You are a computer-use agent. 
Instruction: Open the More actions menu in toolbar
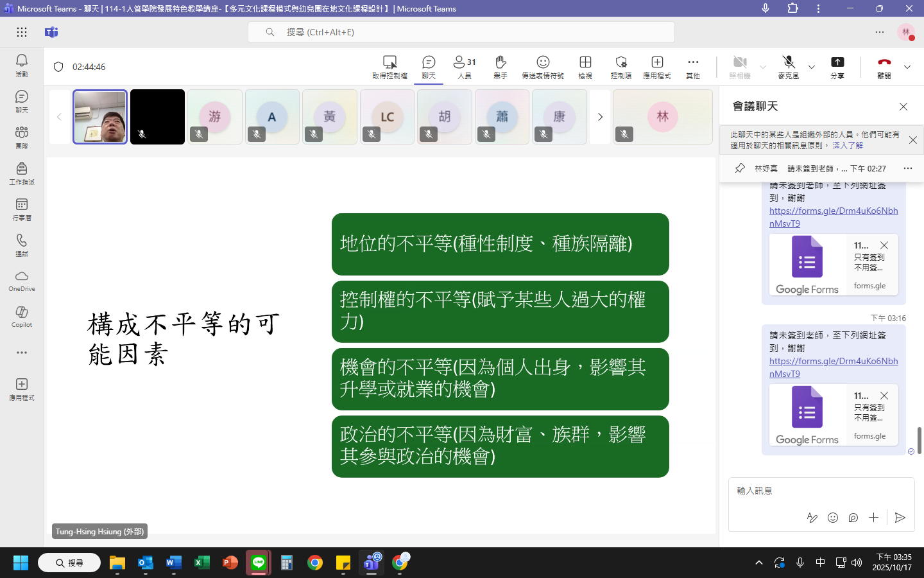(693, 66)
